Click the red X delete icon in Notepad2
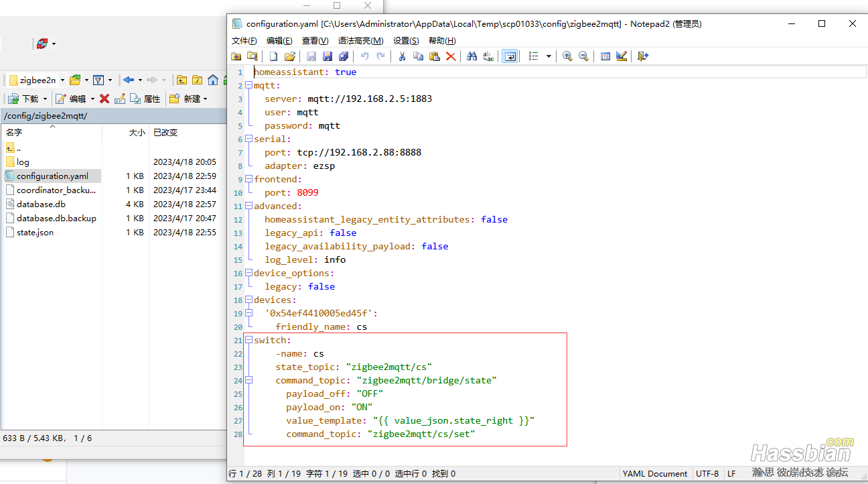This screenshot has width=868, height=484. coord(451,56)
